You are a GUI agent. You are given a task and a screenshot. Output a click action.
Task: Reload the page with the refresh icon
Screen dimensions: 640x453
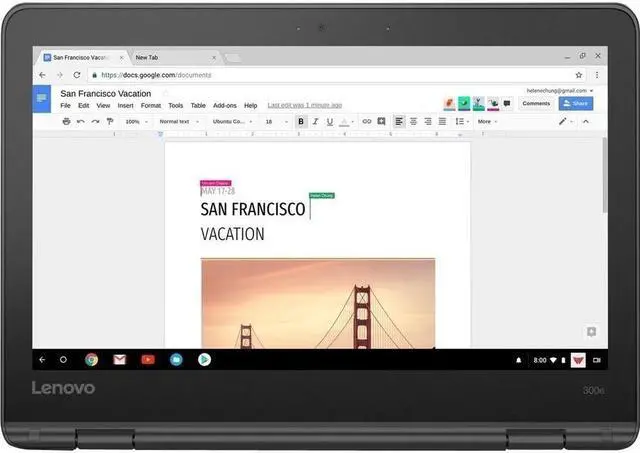[x=77, y=75]
